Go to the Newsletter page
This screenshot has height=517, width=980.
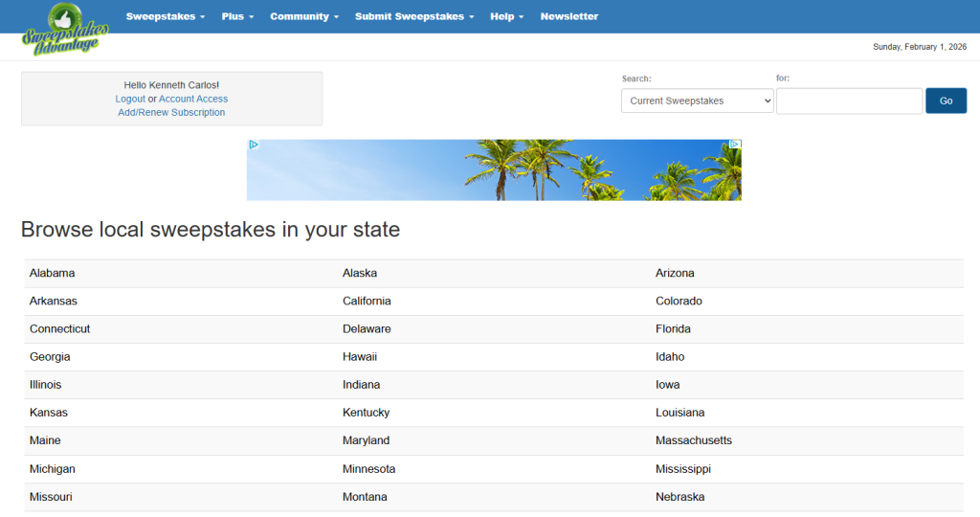pyautogui.click(x=568, y=16)
